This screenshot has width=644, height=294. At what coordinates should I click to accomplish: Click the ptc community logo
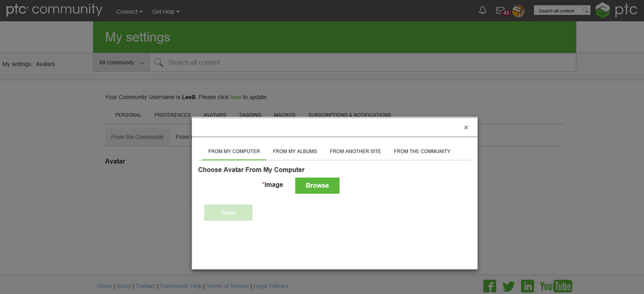click(x=54, y=10)
